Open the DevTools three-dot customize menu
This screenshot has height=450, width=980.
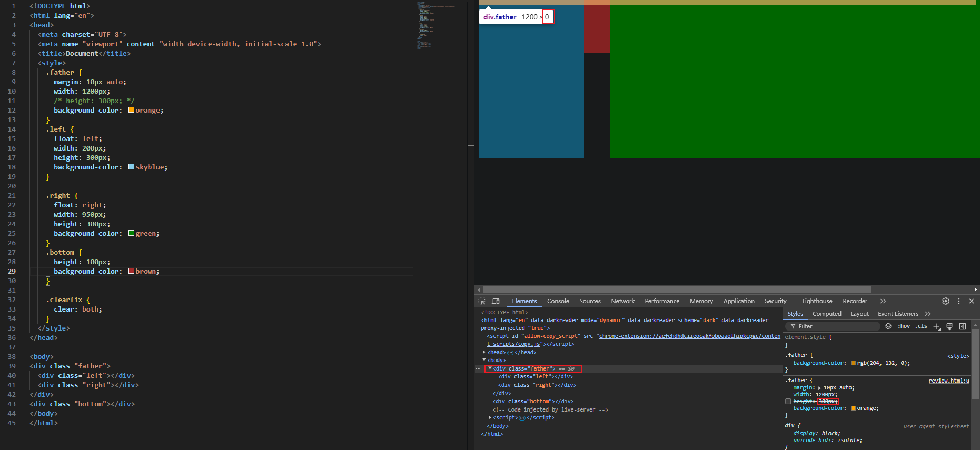click(959, 301)
